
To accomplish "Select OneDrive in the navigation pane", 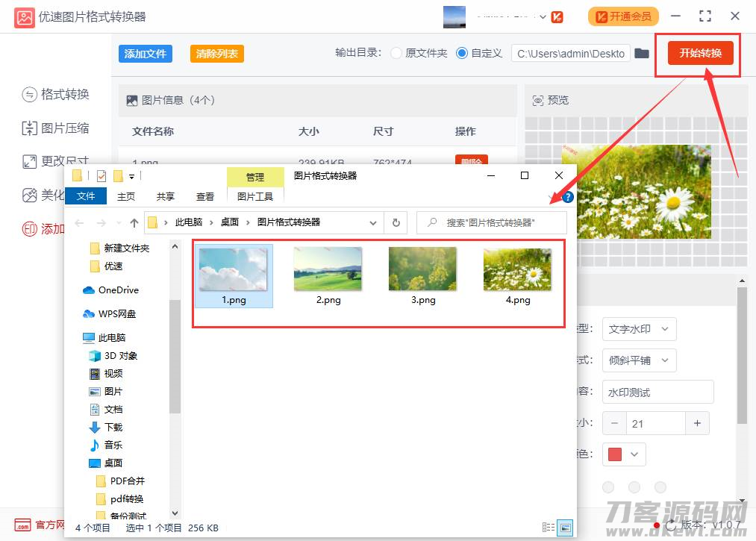I will click(x=111, y=290).
